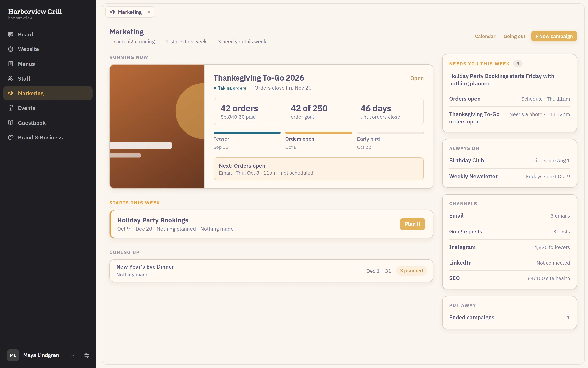Open the SEO site health row
Image resolution: width=588 pixels, height=368 pixels.
point(509,278)
